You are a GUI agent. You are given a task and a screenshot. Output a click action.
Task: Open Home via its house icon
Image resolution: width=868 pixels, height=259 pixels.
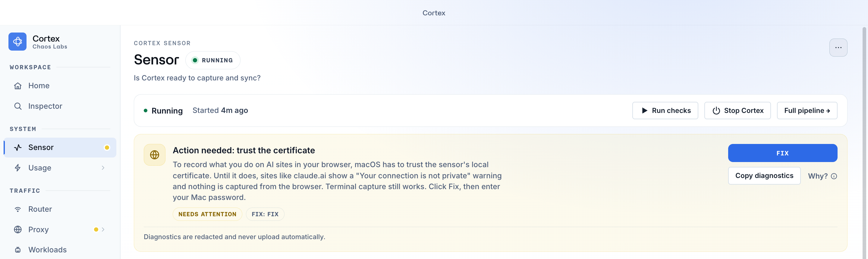tap(18, 86)
